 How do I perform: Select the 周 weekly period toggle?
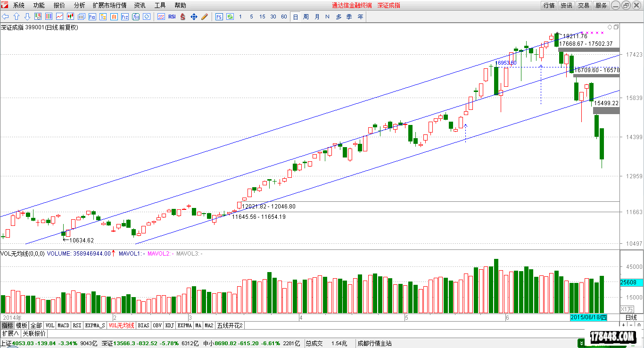tap(306, 17)
